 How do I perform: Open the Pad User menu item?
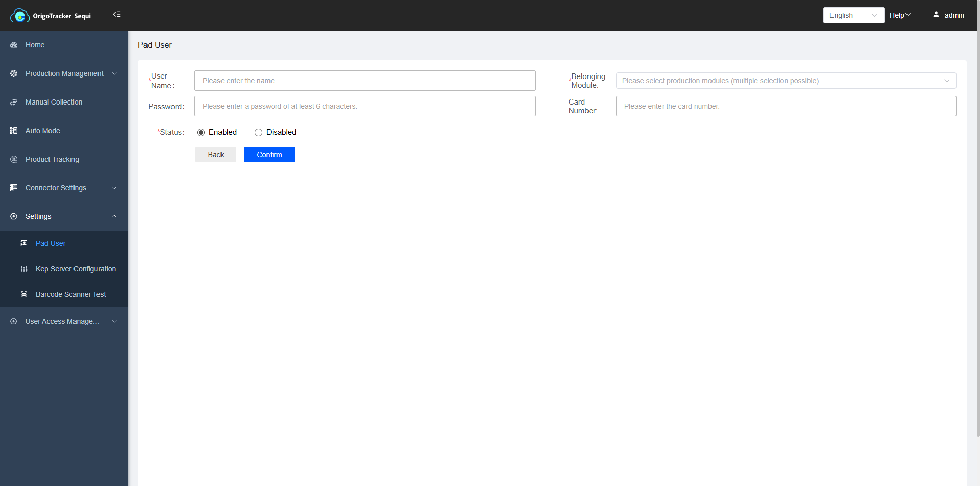(51, 243)
